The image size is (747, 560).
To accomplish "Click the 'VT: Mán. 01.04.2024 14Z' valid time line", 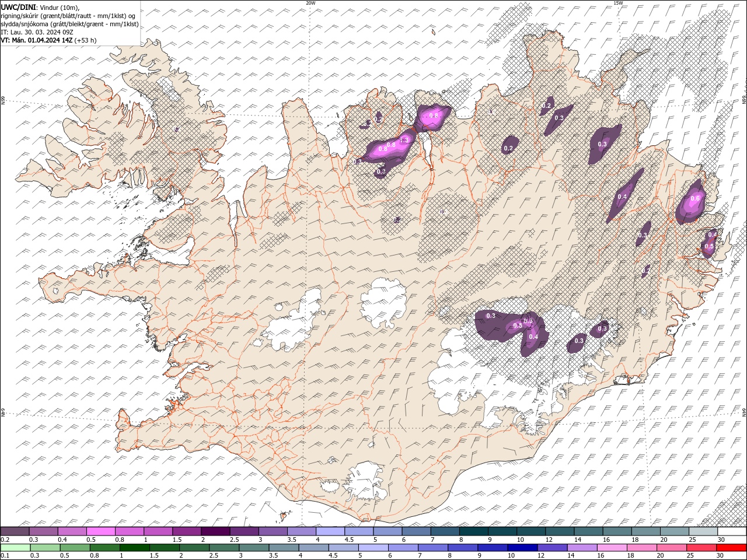I will [36, 40].
